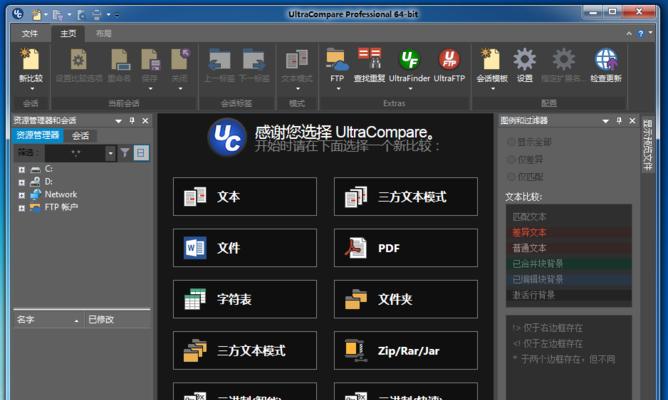Open 图例和过滤器 panel options arrow
Screen dimensions: 668x400
coord(605,121)
